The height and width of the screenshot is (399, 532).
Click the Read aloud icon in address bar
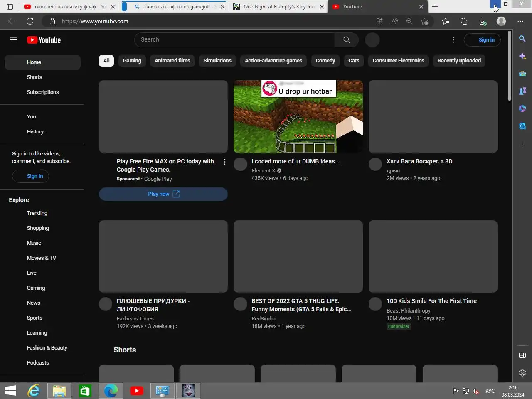point(394,21)
